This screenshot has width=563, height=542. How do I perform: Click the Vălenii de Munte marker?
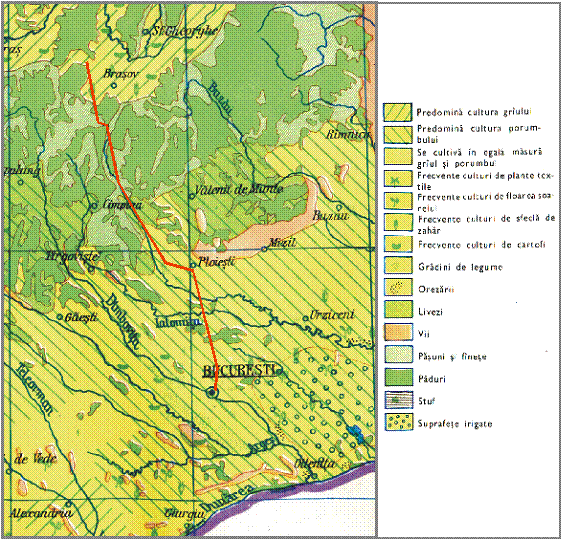point(192,196)
